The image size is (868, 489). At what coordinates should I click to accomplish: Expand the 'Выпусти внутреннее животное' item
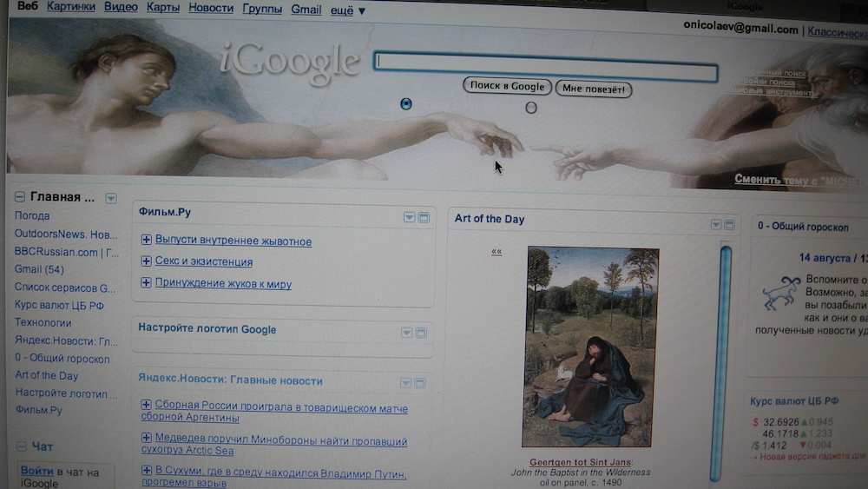tap(146, 241)
